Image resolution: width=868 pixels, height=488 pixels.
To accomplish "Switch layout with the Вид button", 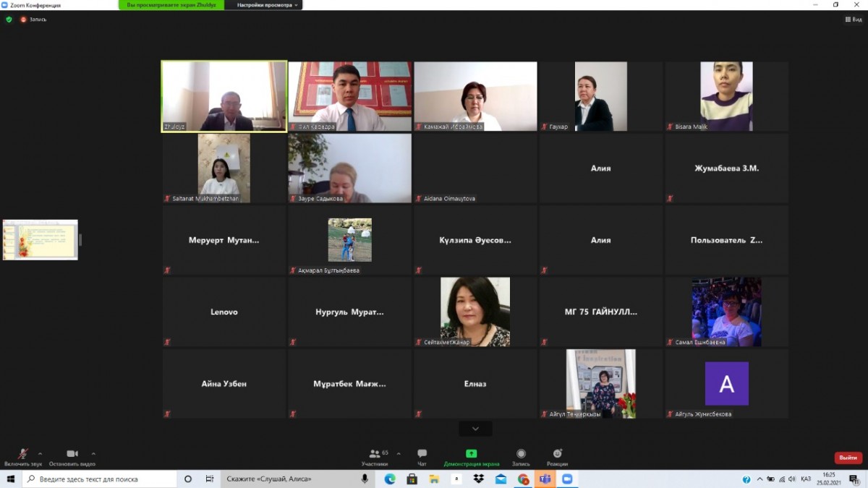I will [854, 20].
